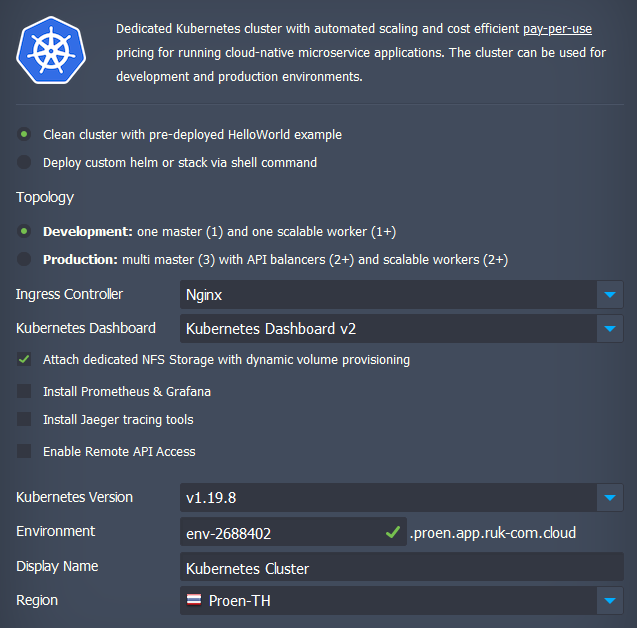Viewport: 637px width, 628px height.
Task: Click the Topology section heading
Action: coord(45,197)
